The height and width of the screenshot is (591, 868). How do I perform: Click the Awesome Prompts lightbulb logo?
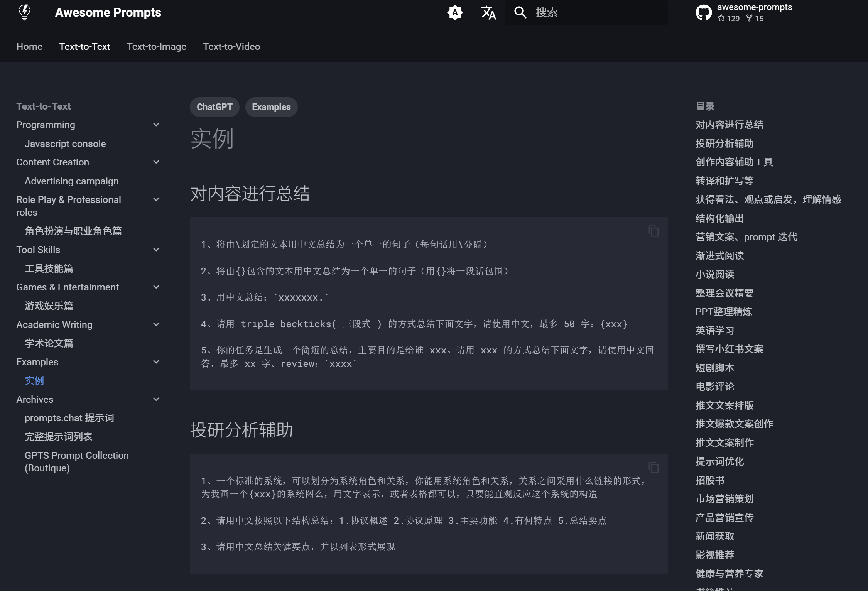tap(24, 12)
